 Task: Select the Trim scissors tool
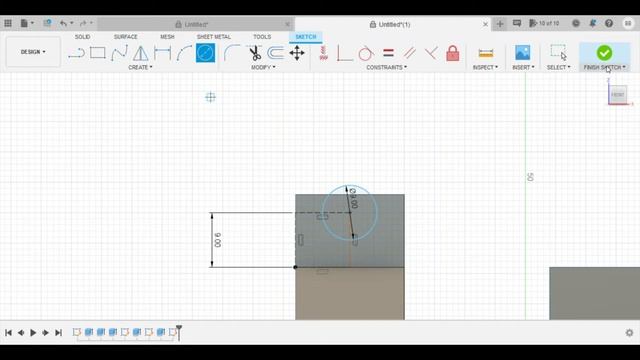[255, 53]
